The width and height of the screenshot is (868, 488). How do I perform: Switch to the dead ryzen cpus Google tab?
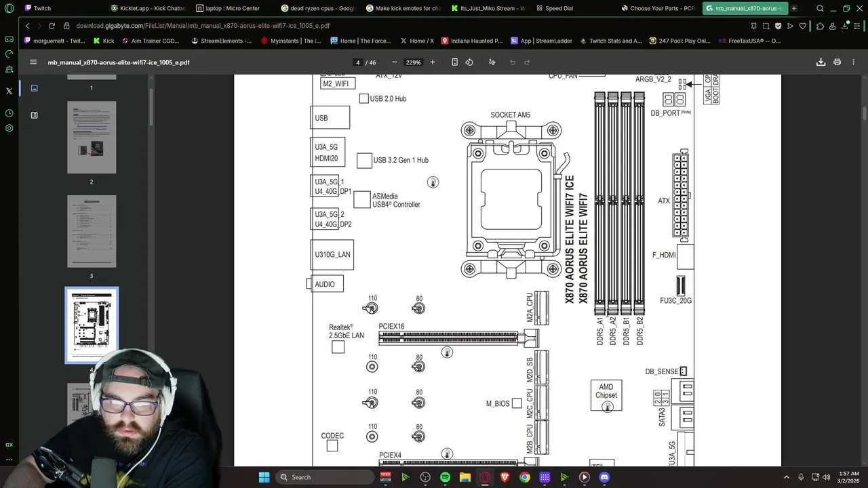click(x=319, y=8)
